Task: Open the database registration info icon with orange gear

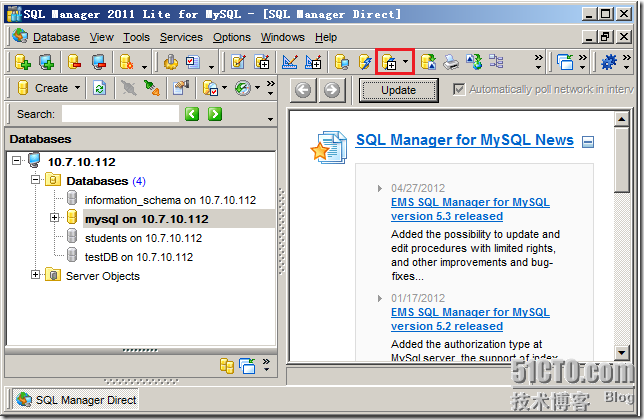Action: pyautogui.click(x=126, y=62)
